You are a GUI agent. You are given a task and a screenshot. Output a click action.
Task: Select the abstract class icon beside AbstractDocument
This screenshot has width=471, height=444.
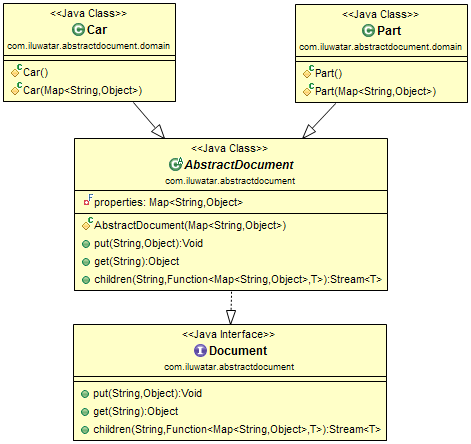tap(176, 164)
